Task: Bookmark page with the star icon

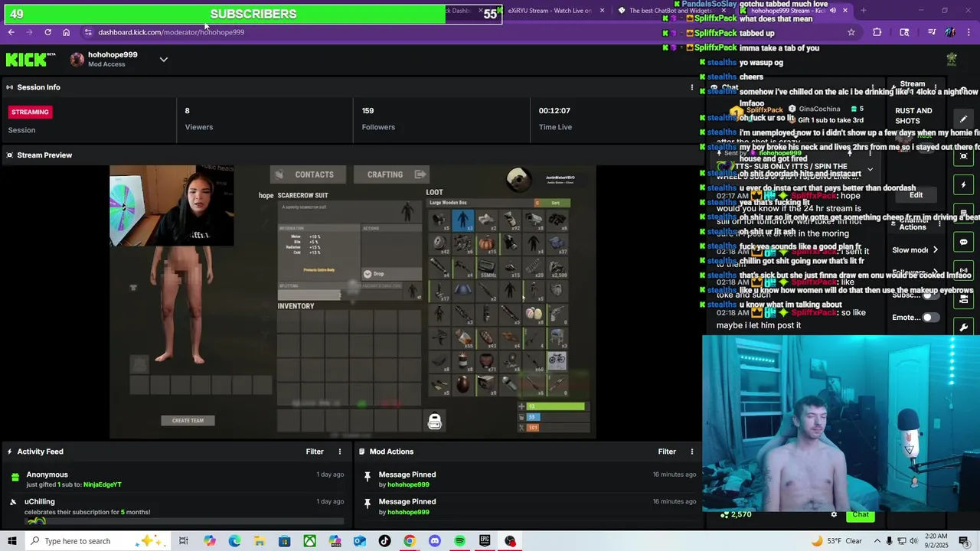Action: 851,32
